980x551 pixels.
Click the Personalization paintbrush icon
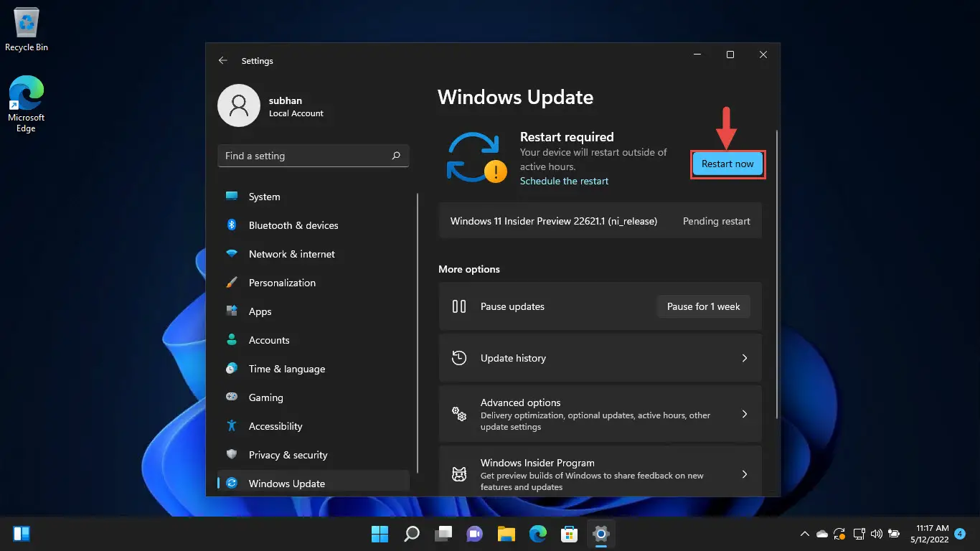click(232, 283)
